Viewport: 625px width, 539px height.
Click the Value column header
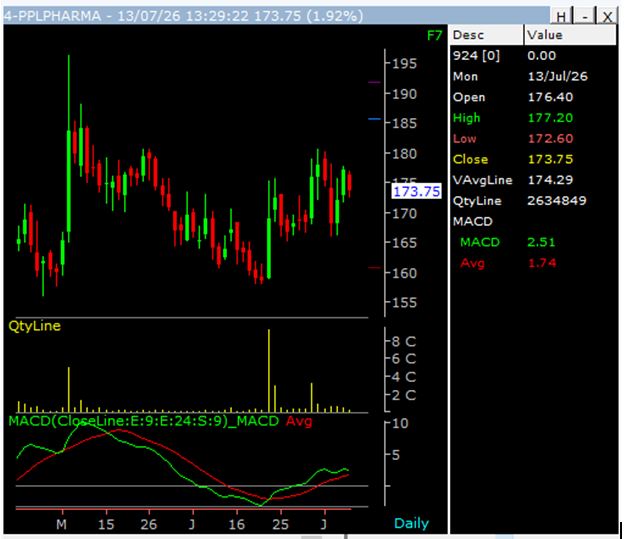[570, 35]
